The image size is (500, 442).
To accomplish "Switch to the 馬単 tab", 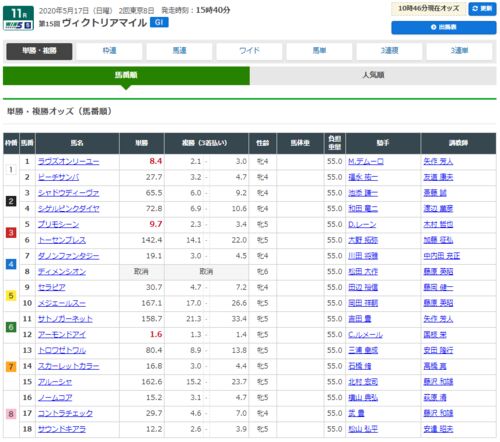I will [x=319, y=51].
